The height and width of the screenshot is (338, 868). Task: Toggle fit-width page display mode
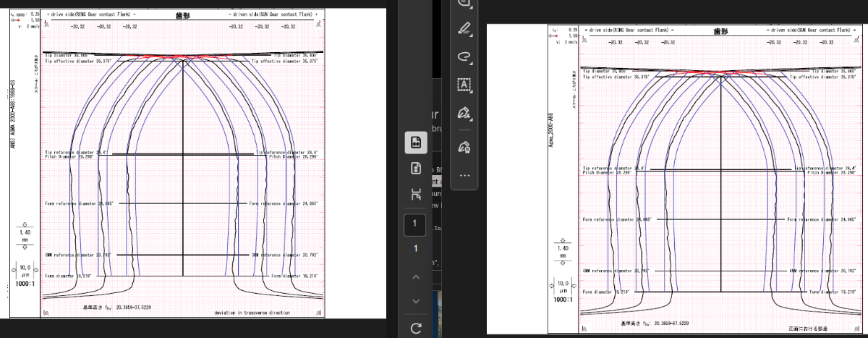tap(416, 143)
